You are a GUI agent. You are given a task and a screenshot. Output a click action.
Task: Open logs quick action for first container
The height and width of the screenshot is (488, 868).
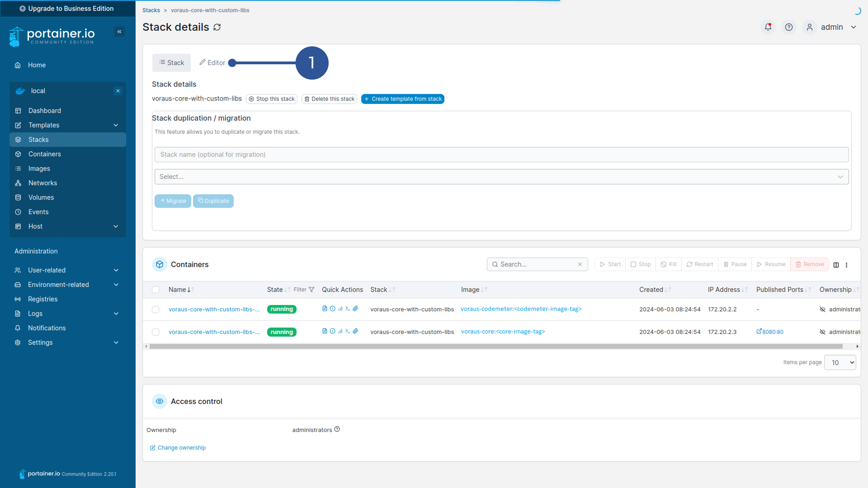tap(325, 309)
